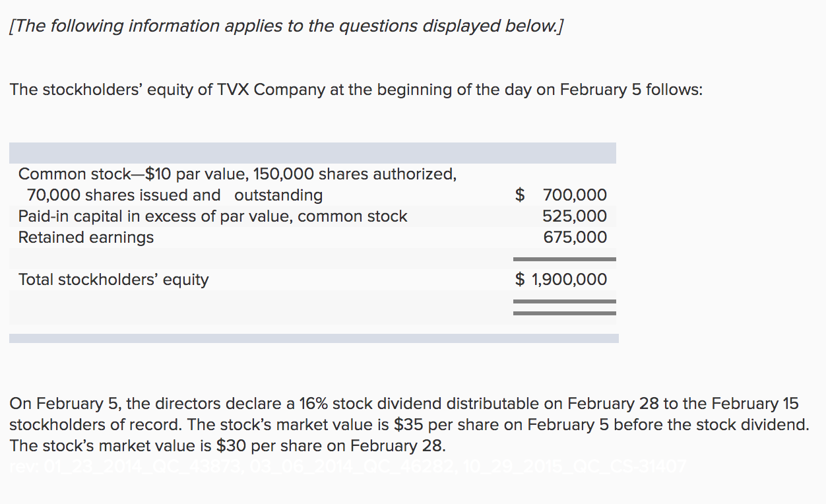Click the $700,000 common stock amount
Screen dimensions: 826x504
pos(561,195)
